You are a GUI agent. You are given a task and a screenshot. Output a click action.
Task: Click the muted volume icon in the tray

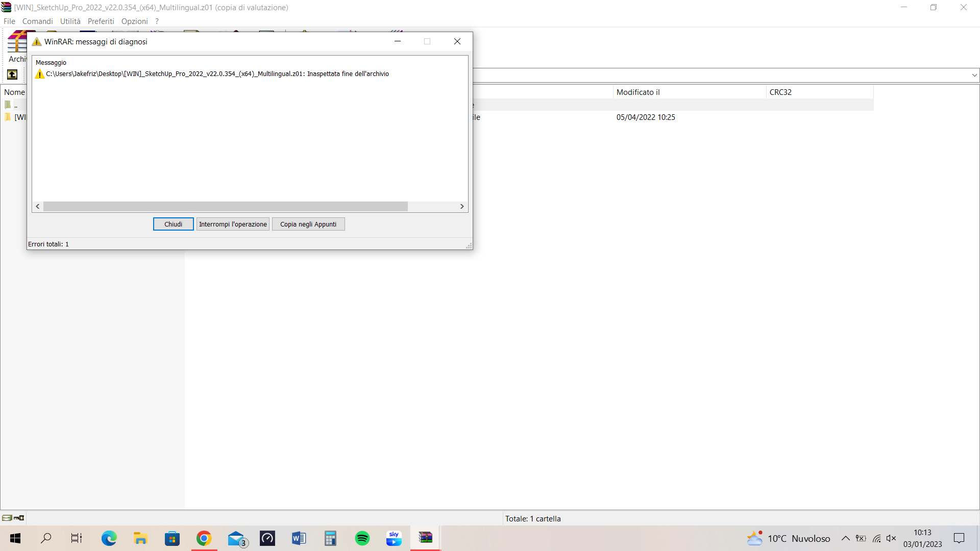pyautogui.click(x=891, y=538)
